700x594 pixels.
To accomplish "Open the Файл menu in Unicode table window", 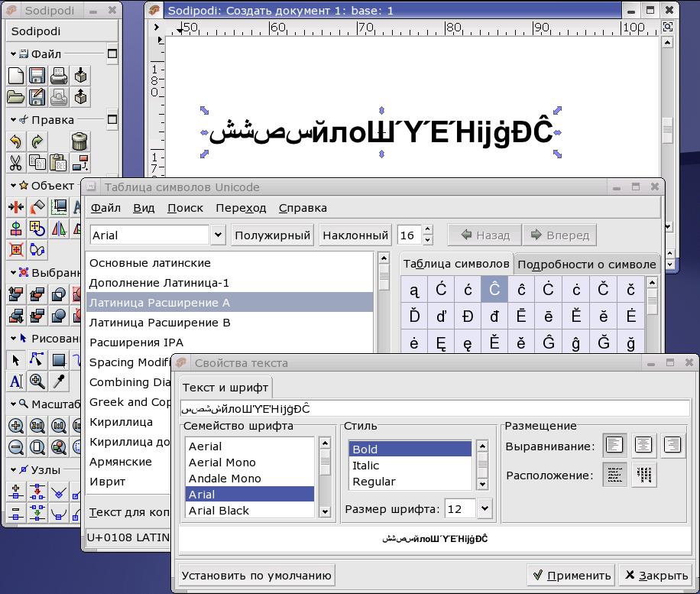I will (x=105, y=208).
